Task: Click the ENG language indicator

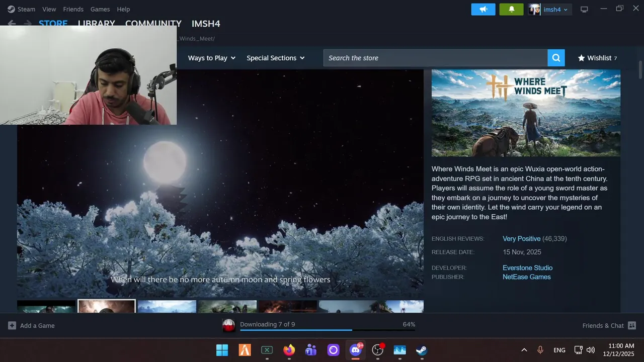Action: pyautogui.click(x=559, y=350)
